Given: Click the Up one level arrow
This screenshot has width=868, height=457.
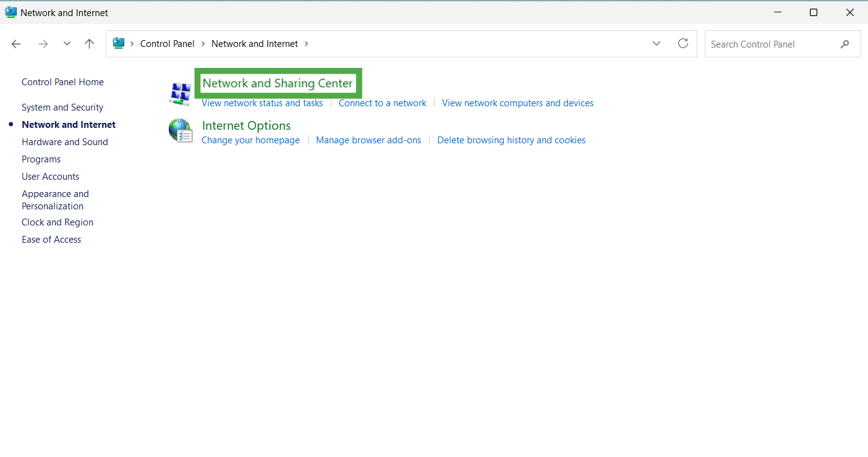Looking at the screenshot, I should click(90, 44).
